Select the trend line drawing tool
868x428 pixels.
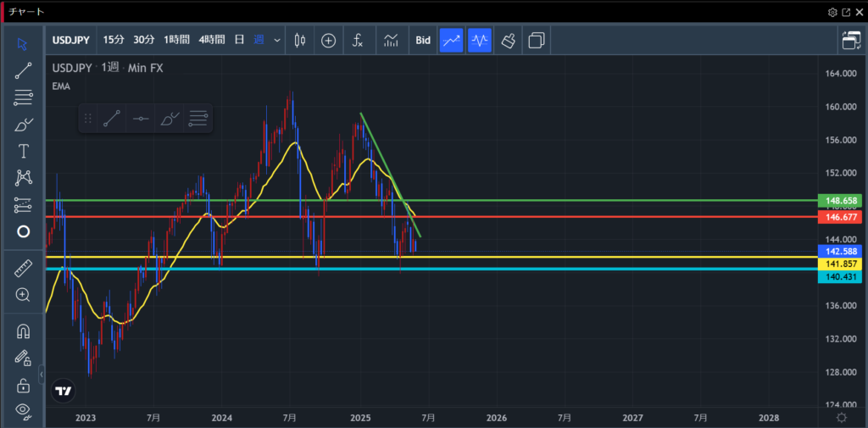pyautogui.click(x=23, y=71)
